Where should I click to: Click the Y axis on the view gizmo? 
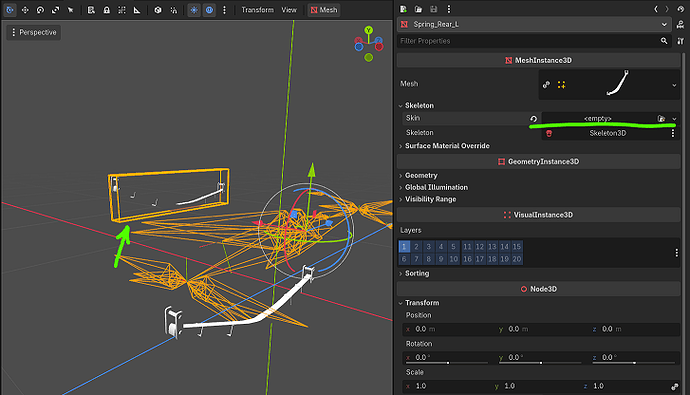tap(369, 30)
